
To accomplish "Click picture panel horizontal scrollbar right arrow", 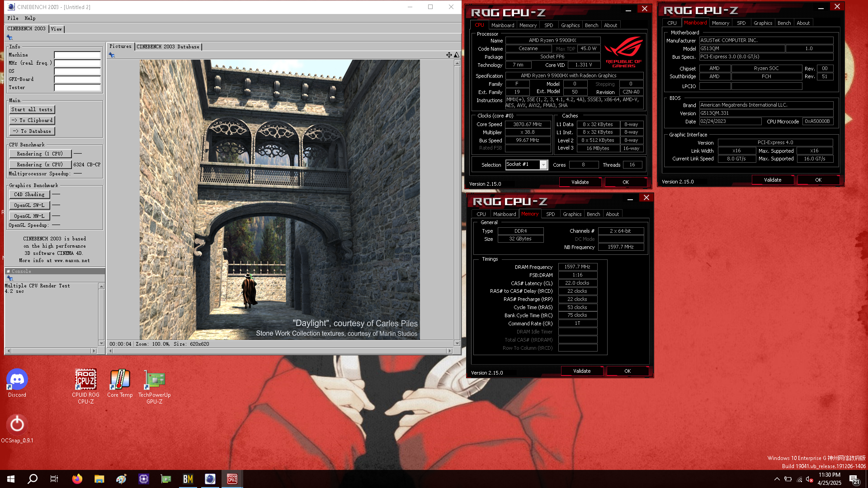I will [449, 351].
